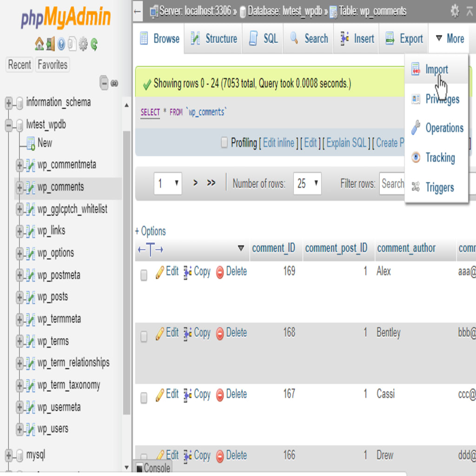Click the navigation panel scrollbar thumb

(126, 272)
